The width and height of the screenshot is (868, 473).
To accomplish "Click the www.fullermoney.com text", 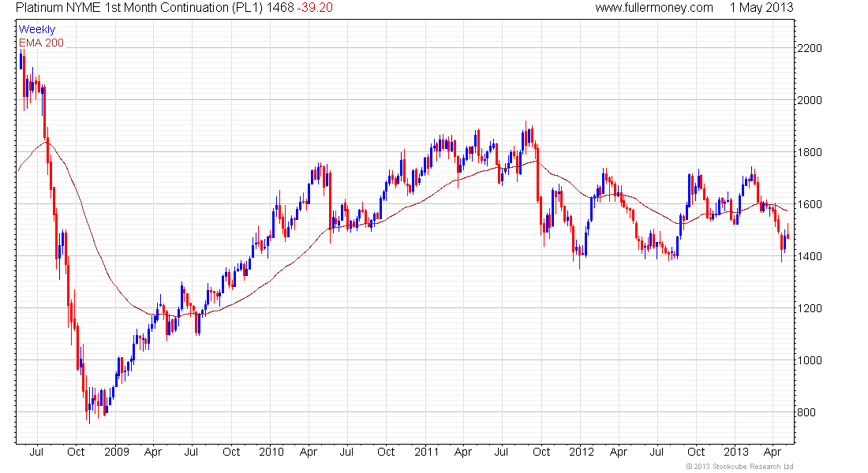I will tap(654, 8).
